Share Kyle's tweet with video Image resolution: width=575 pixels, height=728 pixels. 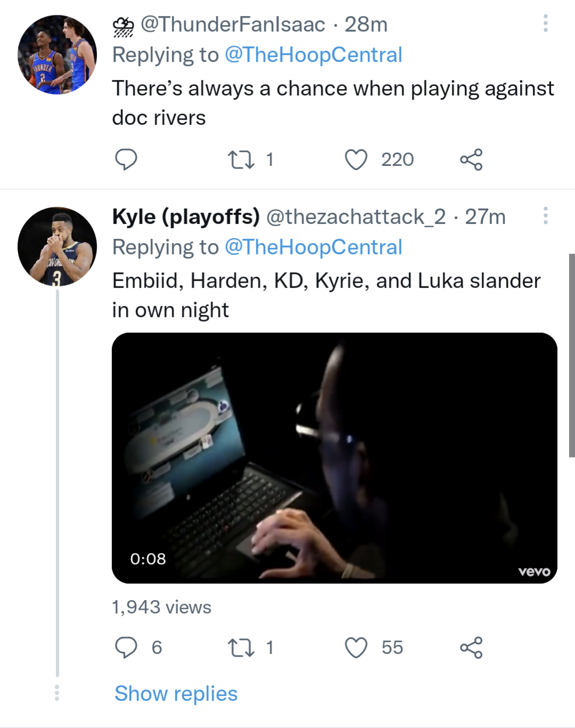point(471,647)
